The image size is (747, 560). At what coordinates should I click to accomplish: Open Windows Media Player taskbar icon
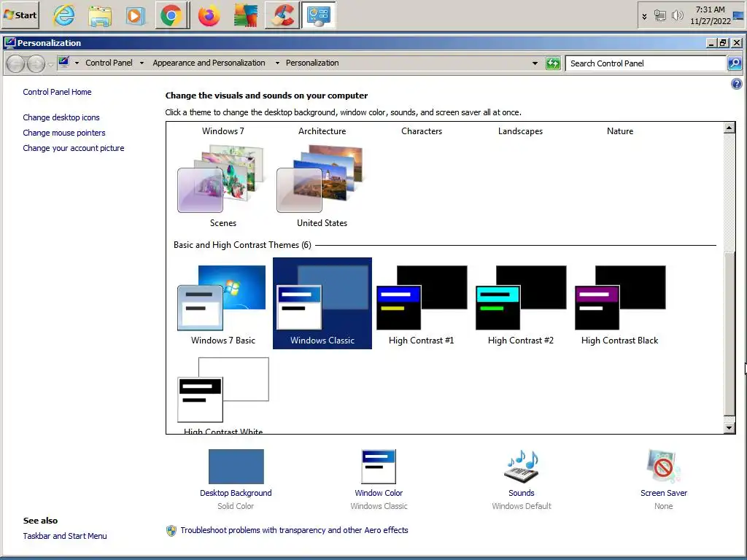click(135, 16)
